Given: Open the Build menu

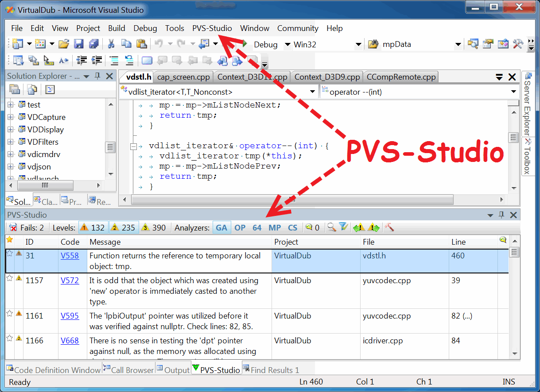Looking at the screenshot, I should pyautogui.click(x=117, y=28).
